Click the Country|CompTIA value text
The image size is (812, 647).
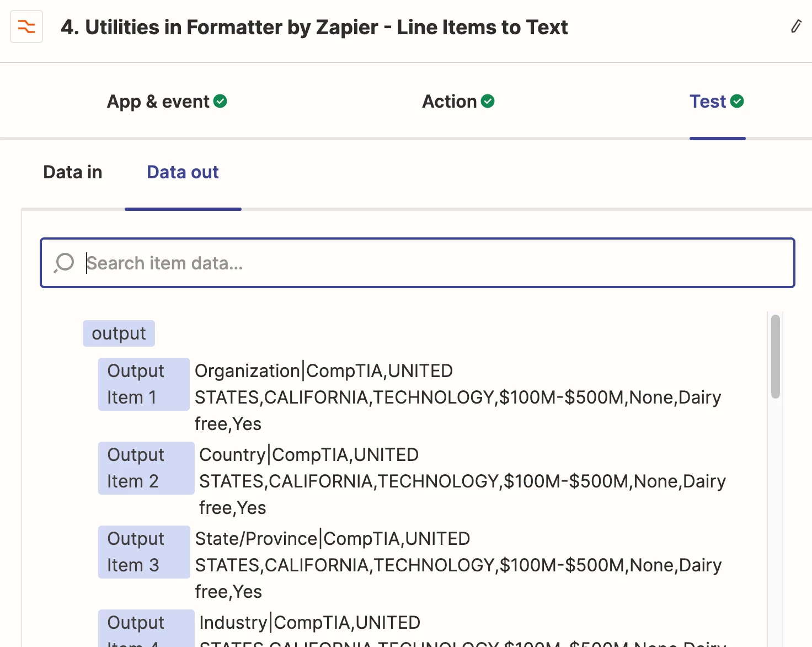pyautogui.click(x=462, y=481)
